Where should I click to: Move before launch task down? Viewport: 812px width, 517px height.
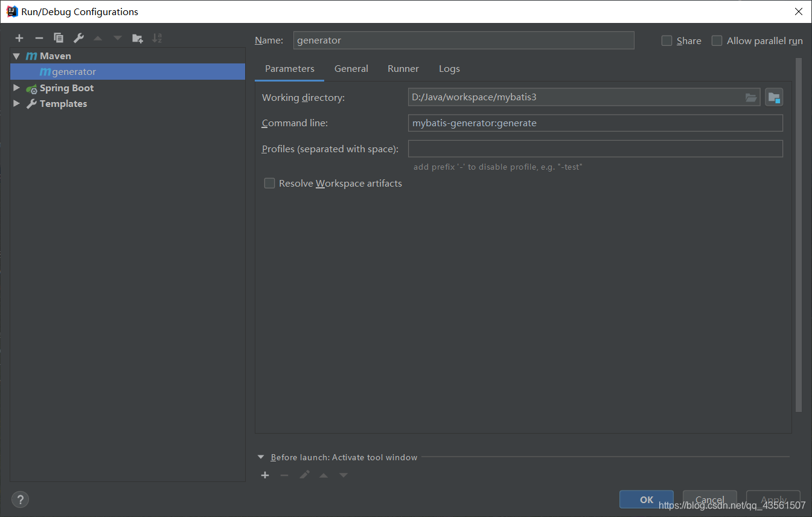point(344,475)
